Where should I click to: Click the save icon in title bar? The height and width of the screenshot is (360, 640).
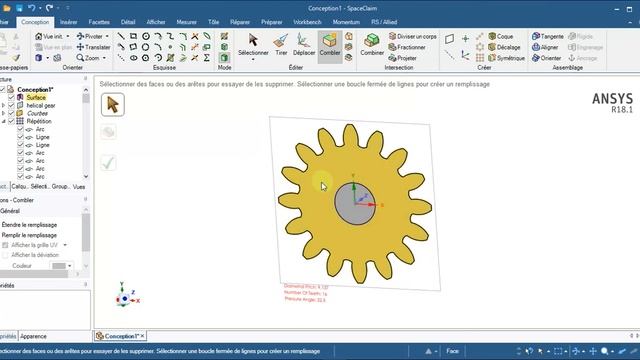(x=19, y=8)
